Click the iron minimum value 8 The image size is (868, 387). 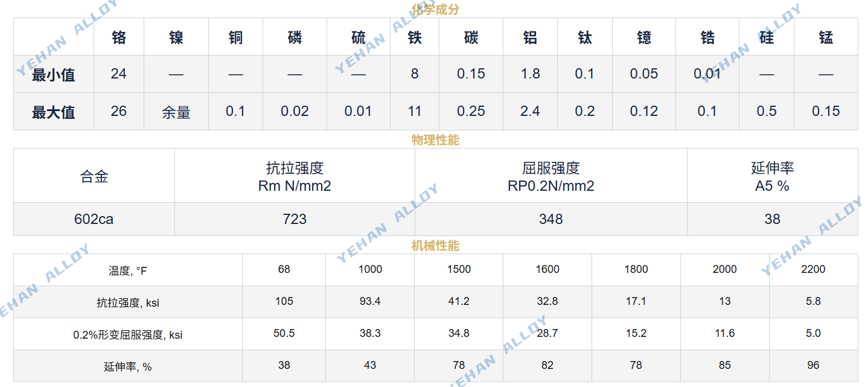[415, 74]
